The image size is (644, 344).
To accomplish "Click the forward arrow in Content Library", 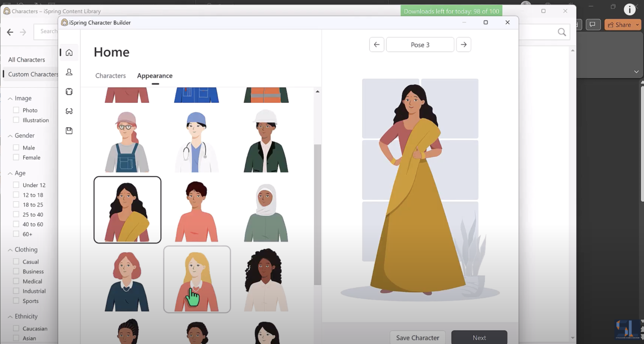I will tap(23, 32).
